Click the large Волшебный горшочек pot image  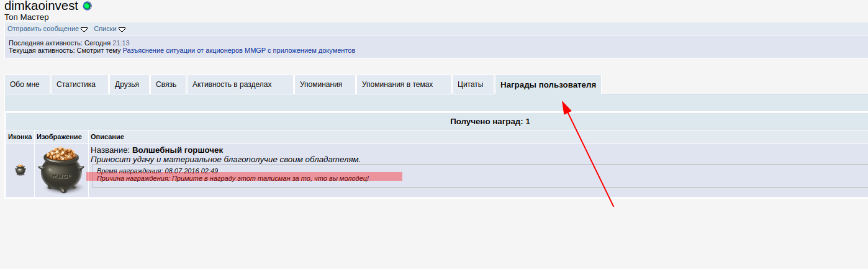(61, 170)
